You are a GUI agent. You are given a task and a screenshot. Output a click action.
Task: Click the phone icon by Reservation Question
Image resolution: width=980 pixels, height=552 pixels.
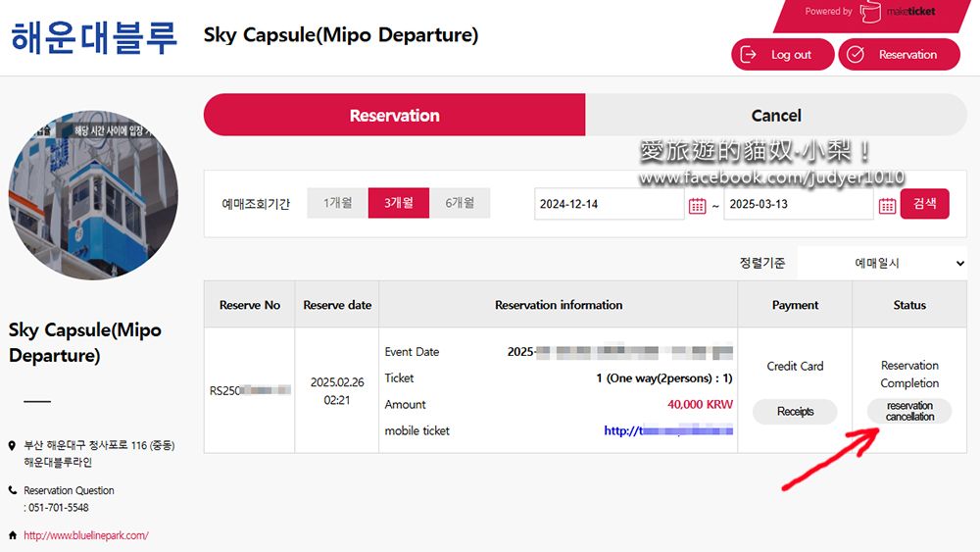click(x=13, y=490)
